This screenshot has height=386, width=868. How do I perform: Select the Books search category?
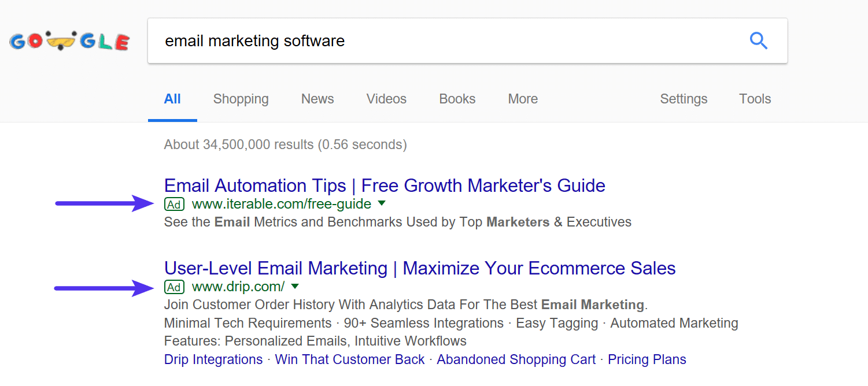(x=457, y=99)
